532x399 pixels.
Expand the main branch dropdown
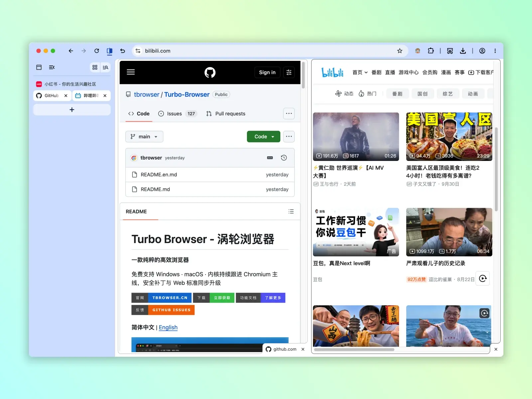click(144, 137)
